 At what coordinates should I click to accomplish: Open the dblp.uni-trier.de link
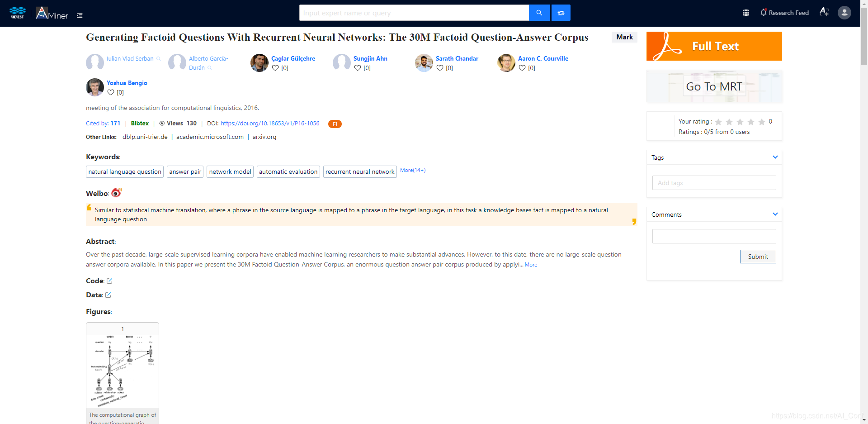(145, 137)
